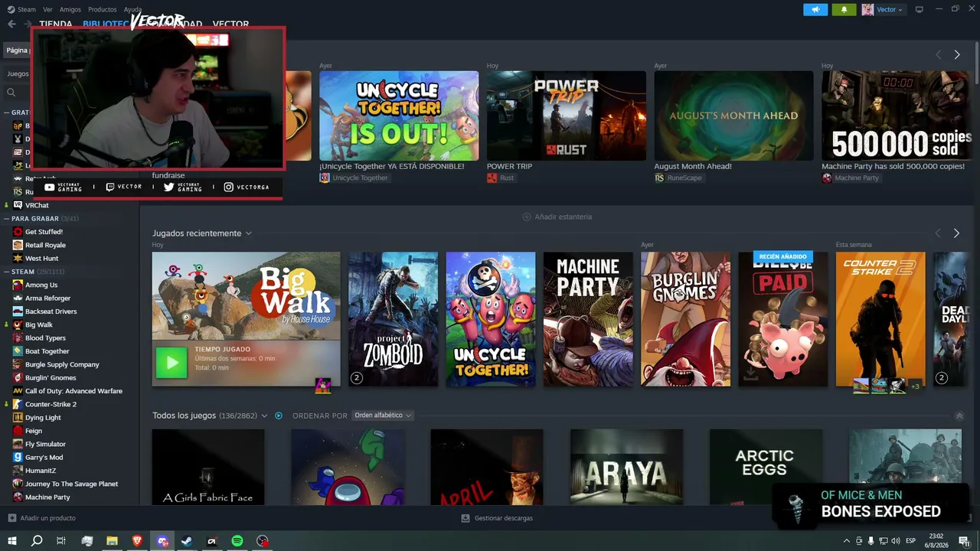The image size is (980, 551).
Task: Click the Among Us icon in the sidebar
Action: tap(18, 285)
